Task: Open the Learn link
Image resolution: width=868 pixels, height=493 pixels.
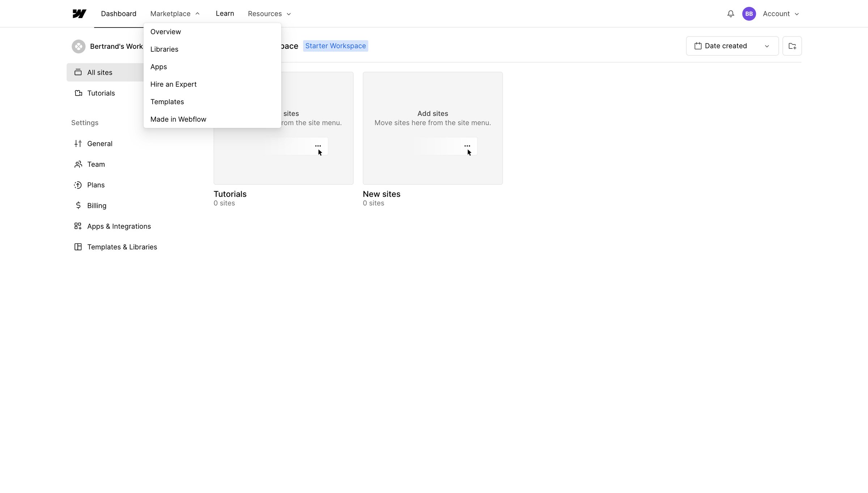Action: point(225,13)
